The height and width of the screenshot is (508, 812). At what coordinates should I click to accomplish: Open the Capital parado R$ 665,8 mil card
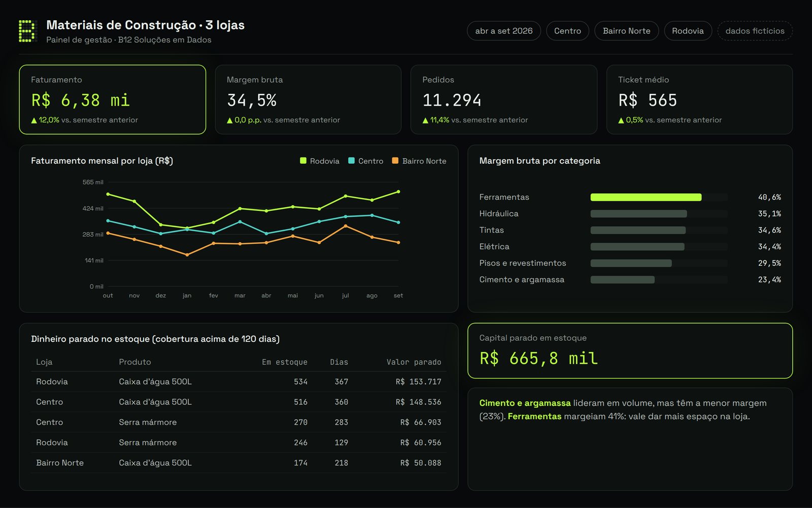tap(630, 351)
